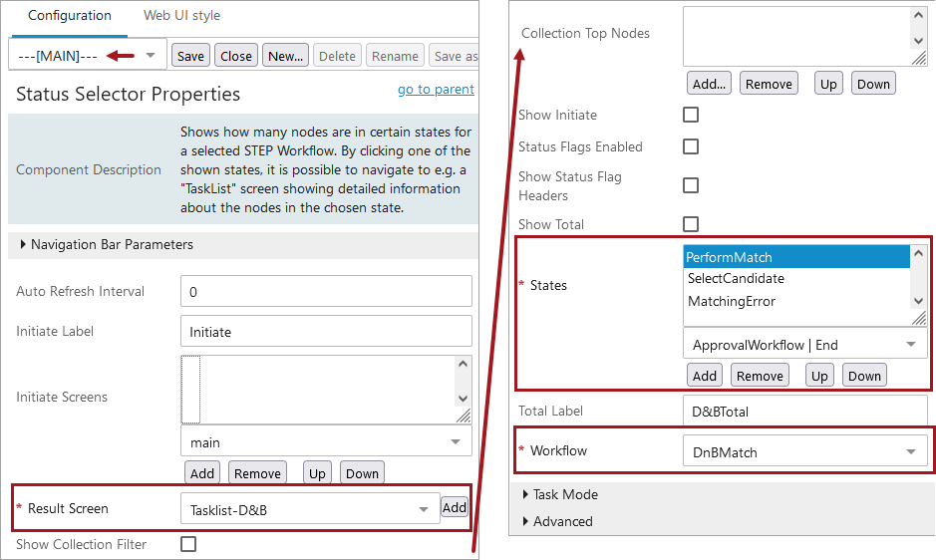Enable the Show Collection Filter checkbox
Image resolution: width=936 pixels, height=560 pixels.
[x=188, y=544]
